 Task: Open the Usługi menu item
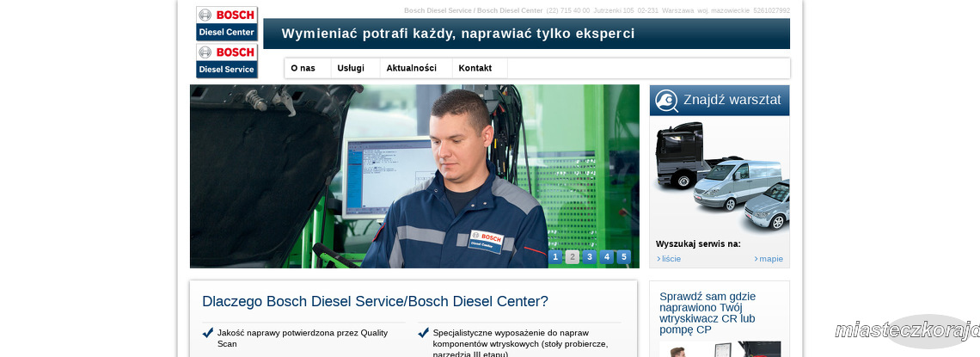coord(351,68)
